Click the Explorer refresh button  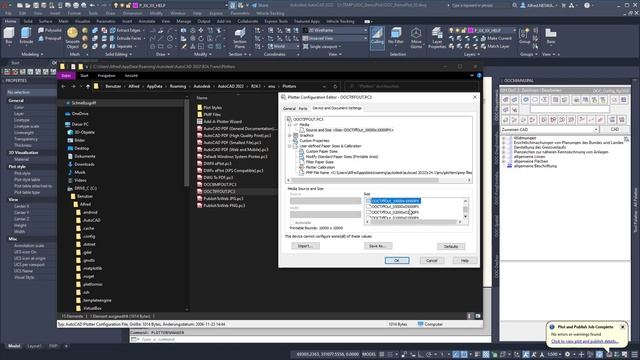click(x=335, y=87)
